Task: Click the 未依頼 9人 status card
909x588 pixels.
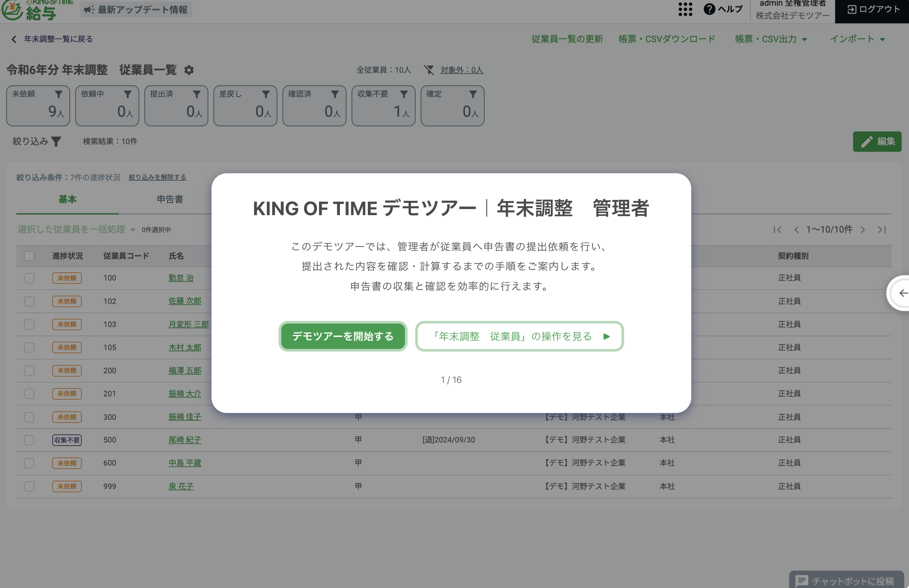Action: point(38,106)
